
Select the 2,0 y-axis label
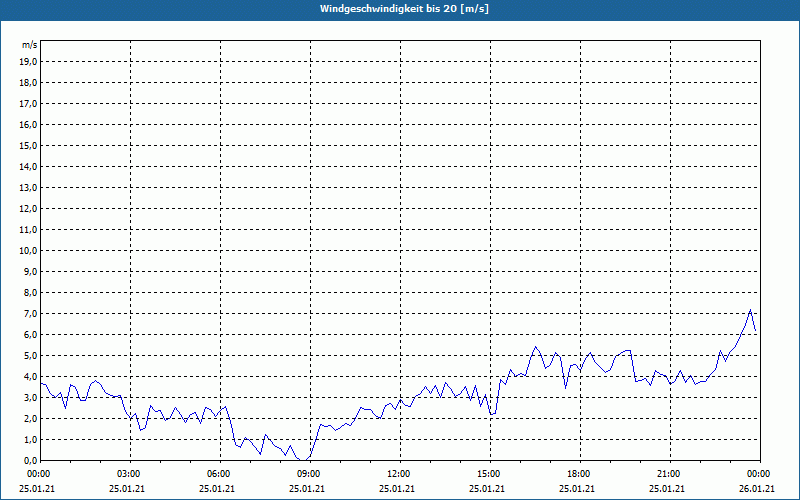(x=31, y=418)
